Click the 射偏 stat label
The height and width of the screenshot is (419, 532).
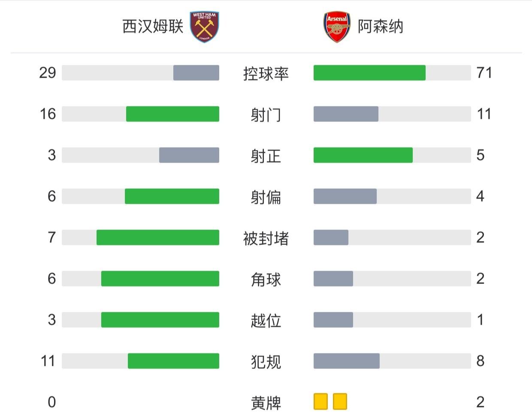tap(266, 197)
